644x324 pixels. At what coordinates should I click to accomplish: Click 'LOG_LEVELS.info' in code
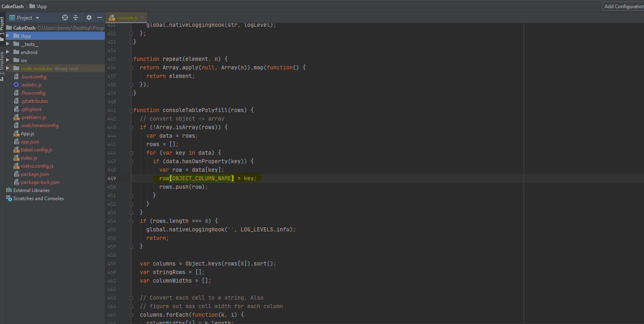click(x=266, y=229)
